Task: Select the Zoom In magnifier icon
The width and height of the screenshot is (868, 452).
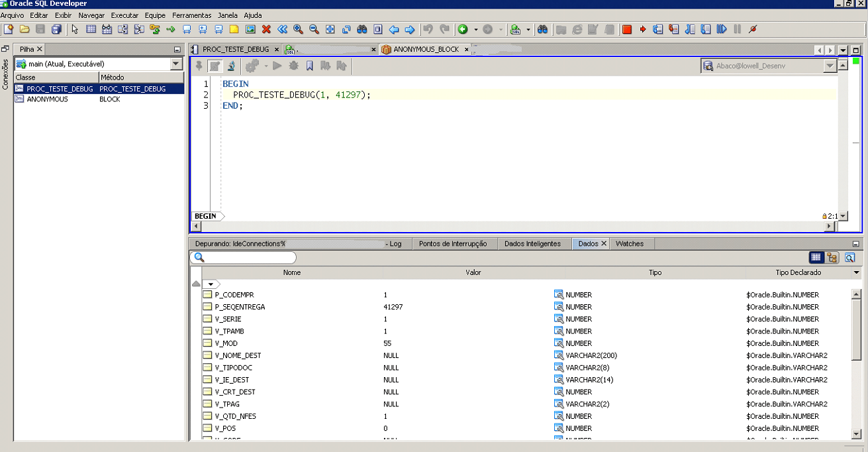Action: [297, 29]
